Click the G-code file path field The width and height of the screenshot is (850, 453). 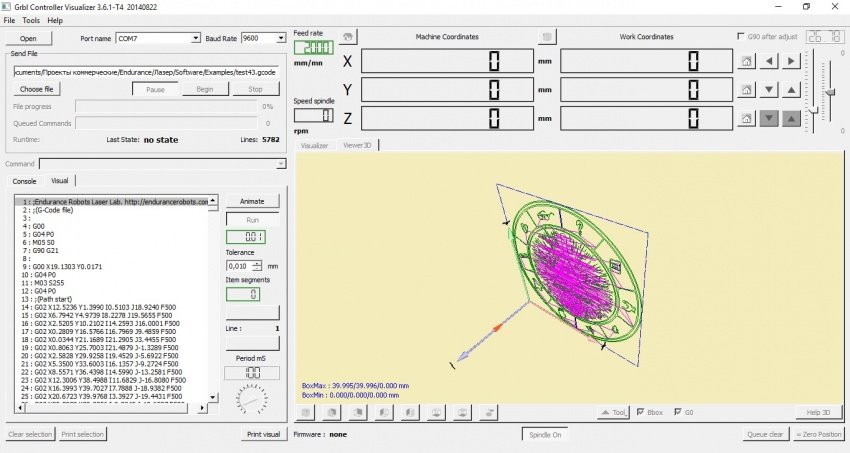(146, 72)
